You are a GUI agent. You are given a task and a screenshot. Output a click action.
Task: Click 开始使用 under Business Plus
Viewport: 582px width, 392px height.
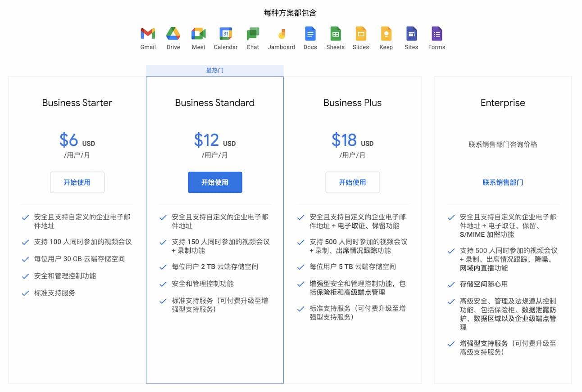click(x=352, y=182)
